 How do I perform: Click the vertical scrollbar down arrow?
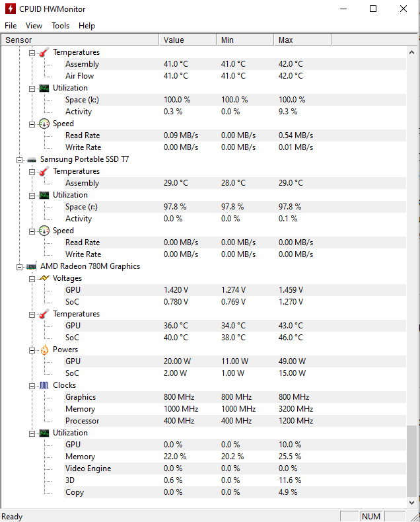[x=411, y=503]
